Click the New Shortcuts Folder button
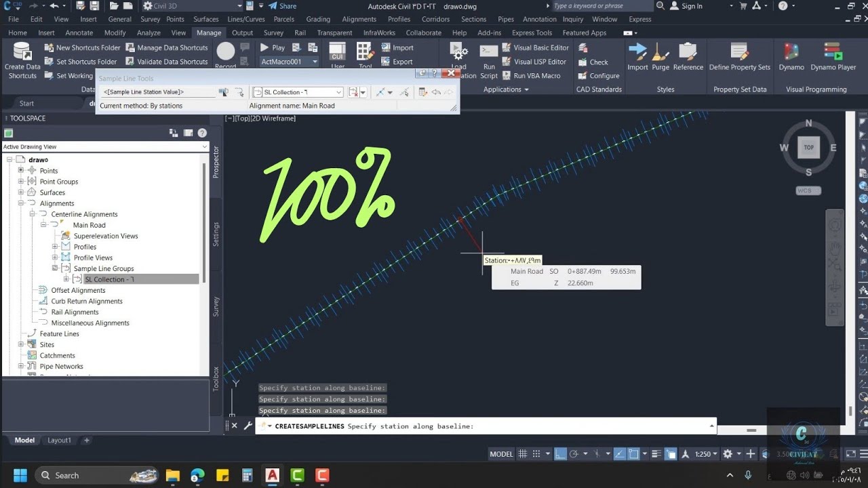868x488 pixels. [x=82, y=47]
